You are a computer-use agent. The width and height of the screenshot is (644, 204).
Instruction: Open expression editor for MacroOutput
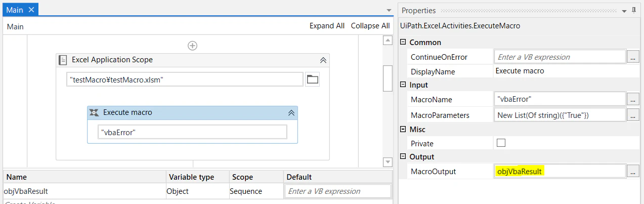tap(633, 171)
